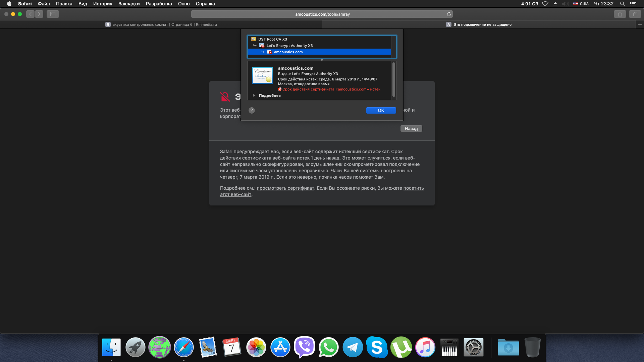Add a new tab with plus icon
Image resolution: width=644 pixels, height=362 pixels.
[x=640, y=24]
